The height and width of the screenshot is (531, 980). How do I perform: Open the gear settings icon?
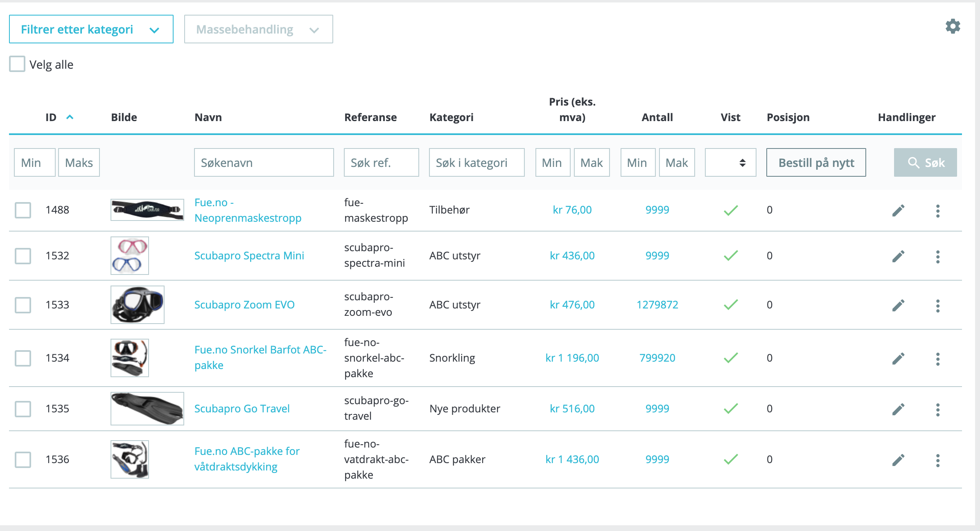(952, 27)
